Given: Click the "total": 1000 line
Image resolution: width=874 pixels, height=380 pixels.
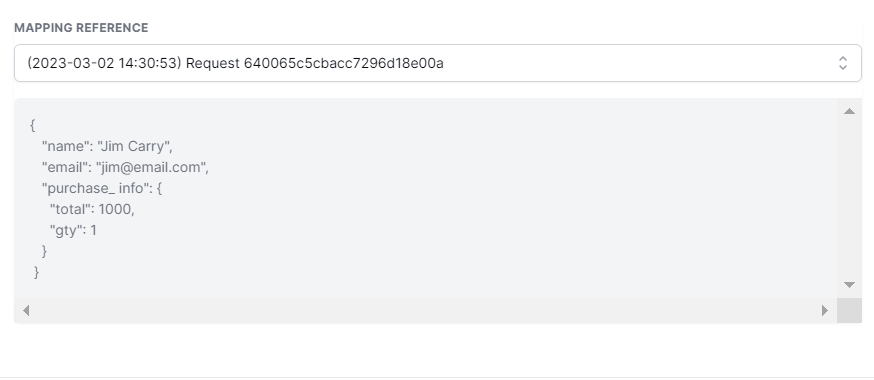Looking at the screenshot, I should pos(92,209).
